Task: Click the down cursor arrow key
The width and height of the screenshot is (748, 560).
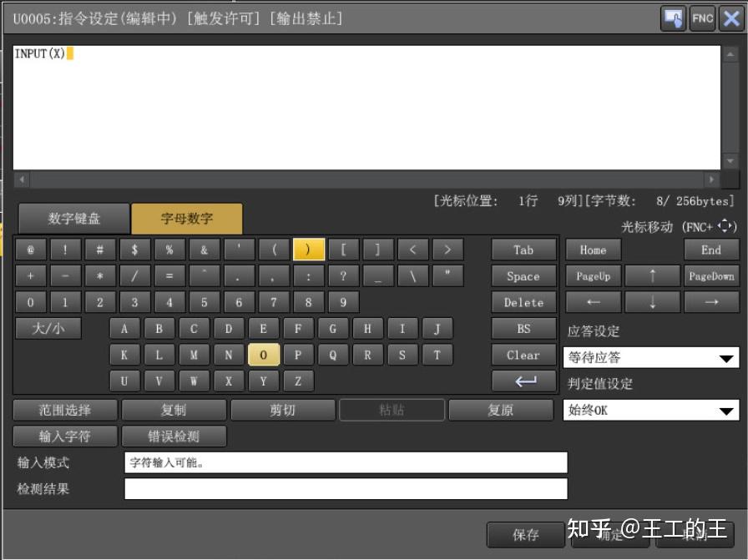Action: pos(652,301)
